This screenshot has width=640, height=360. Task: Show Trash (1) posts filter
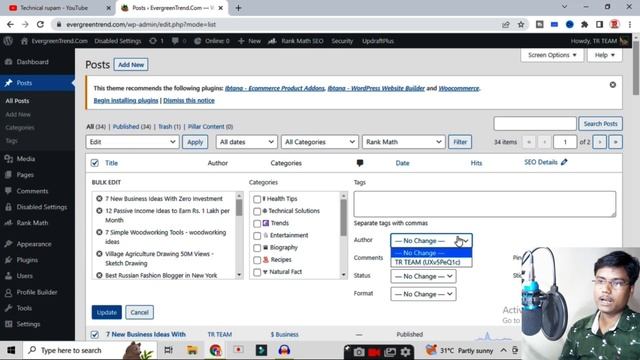coord(169,127)
